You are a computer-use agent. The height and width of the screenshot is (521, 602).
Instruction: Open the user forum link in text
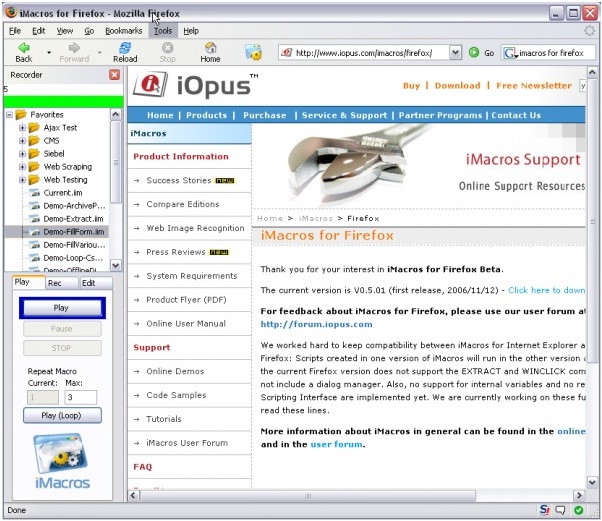(336, 445)
